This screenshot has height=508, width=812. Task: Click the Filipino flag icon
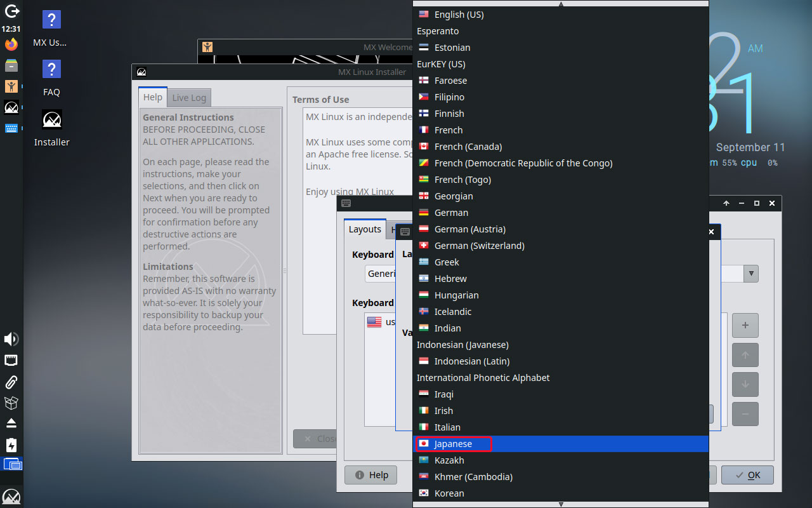pos(424,97)
